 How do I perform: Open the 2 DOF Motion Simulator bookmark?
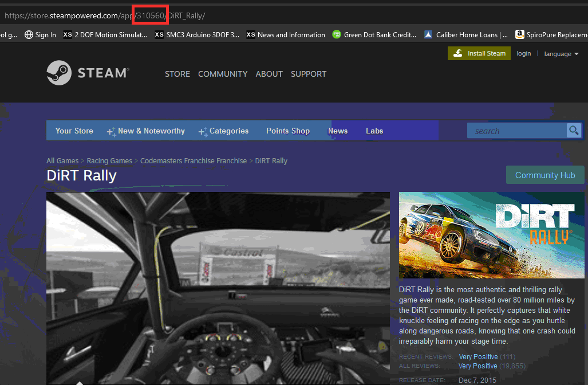pos(105,35)
